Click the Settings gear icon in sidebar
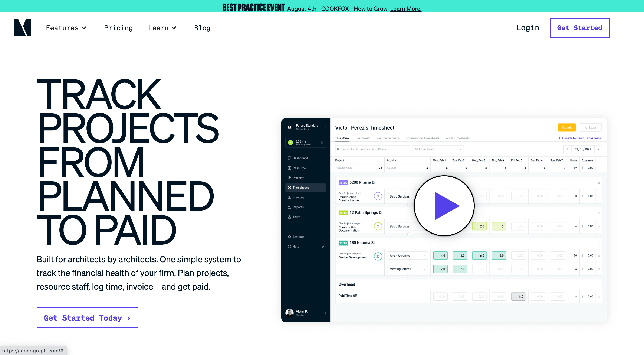Screen dimensions: 644x355 (x=289, y=237)
